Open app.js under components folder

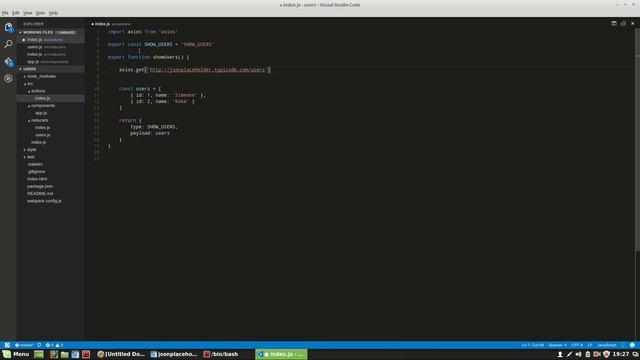(51, 113)
